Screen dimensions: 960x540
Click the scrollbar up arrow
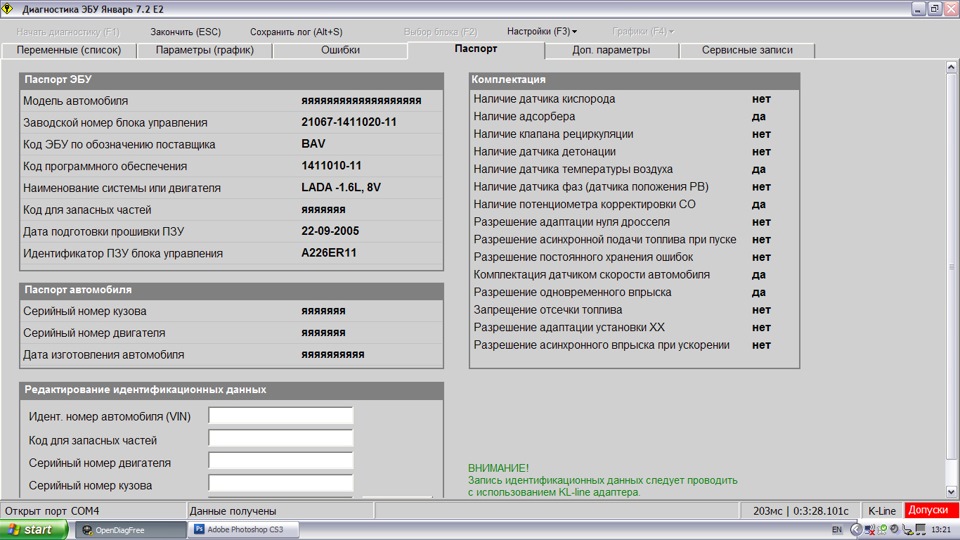tap(952, 67)
